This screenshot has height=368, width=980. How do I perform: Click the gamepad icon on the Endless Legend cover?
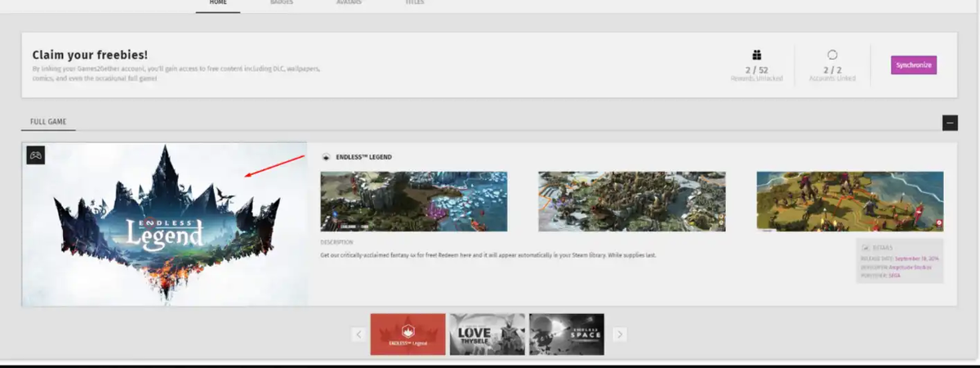[35, 154]
